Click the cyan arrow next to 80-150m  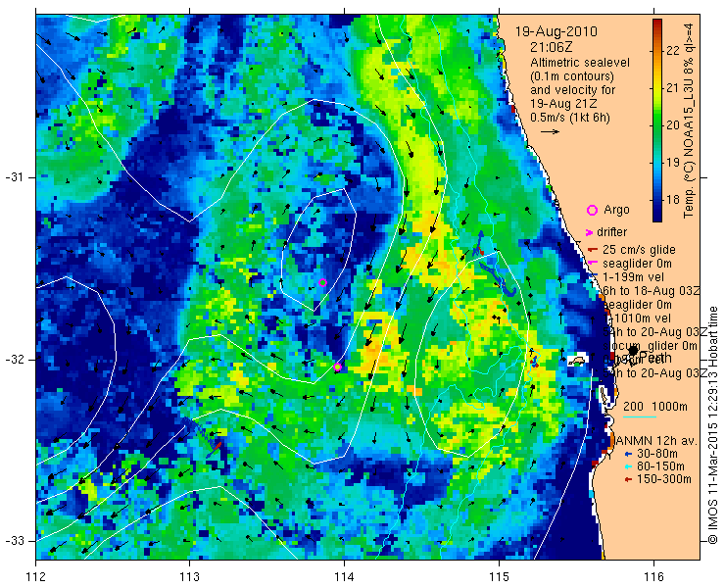(627, 466)
